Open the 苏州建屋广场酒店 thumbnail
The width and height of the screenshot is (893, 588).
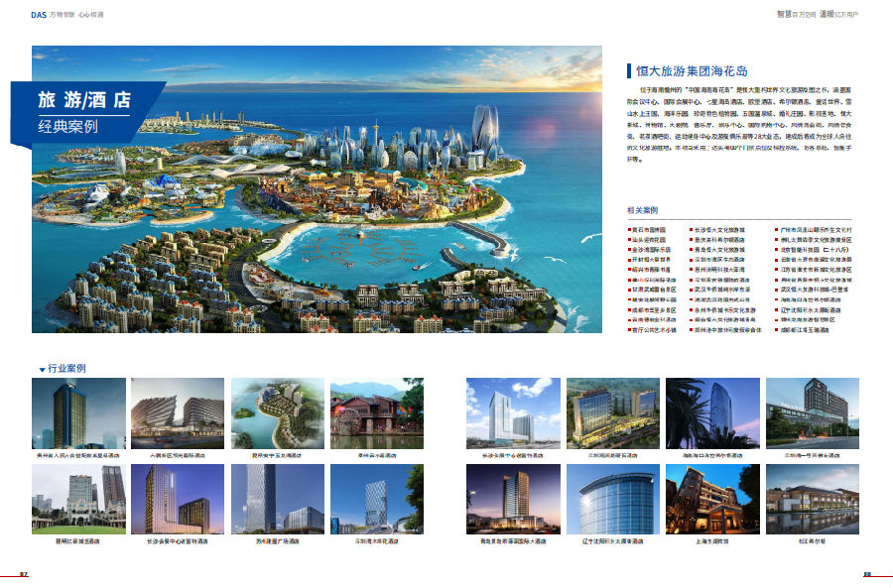tap(277, 499)
